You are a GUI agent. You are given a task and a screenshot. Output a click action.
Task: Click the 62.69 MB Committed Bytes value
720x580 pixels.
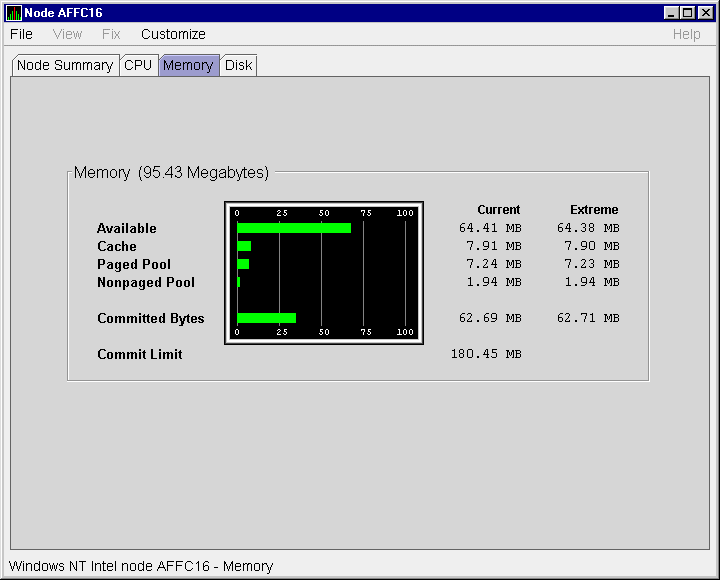[x=490, y=318]
